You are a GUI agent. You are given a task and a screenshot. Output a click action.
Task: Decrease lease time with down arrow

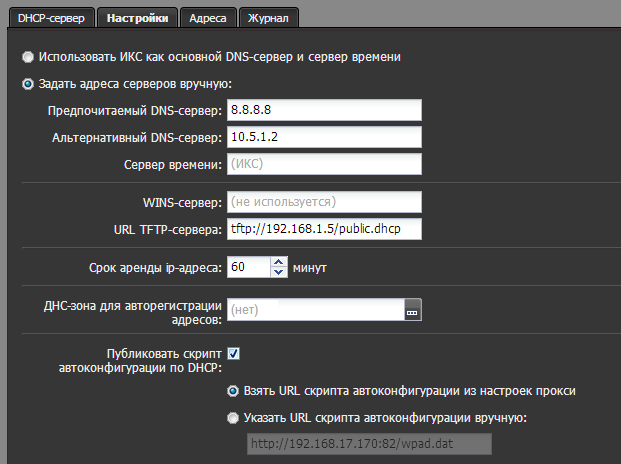[279, 273]
